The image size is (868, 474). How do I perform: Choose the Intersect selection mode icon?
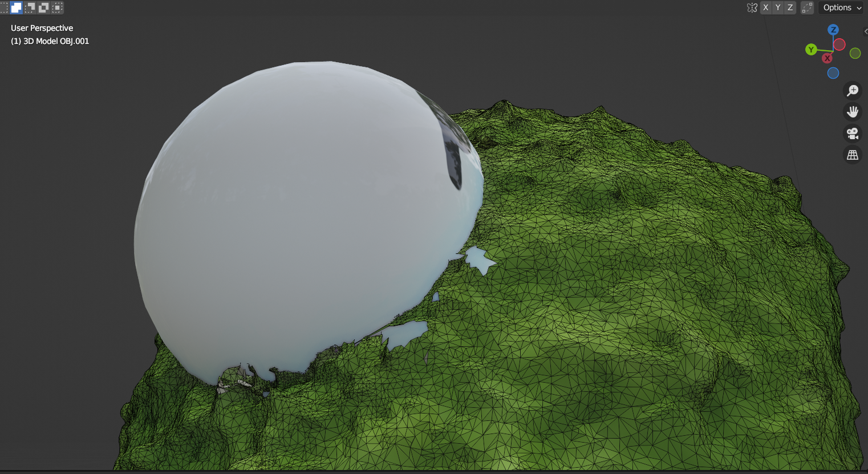click(57, 7)
